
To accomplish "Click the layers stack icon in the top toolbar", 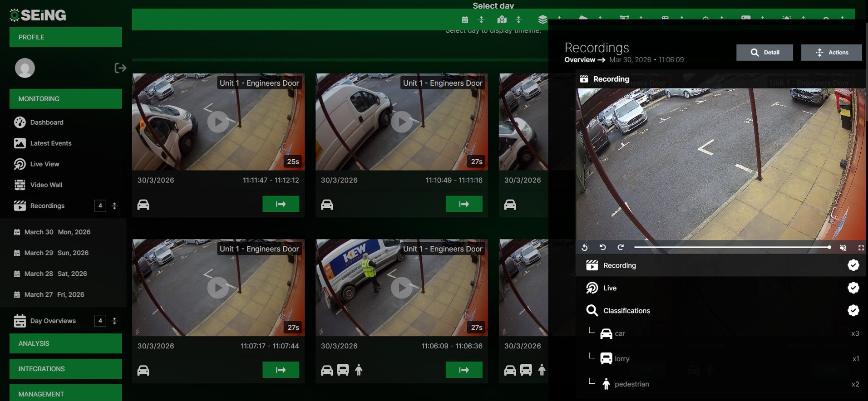I will (x=542, y=20).
